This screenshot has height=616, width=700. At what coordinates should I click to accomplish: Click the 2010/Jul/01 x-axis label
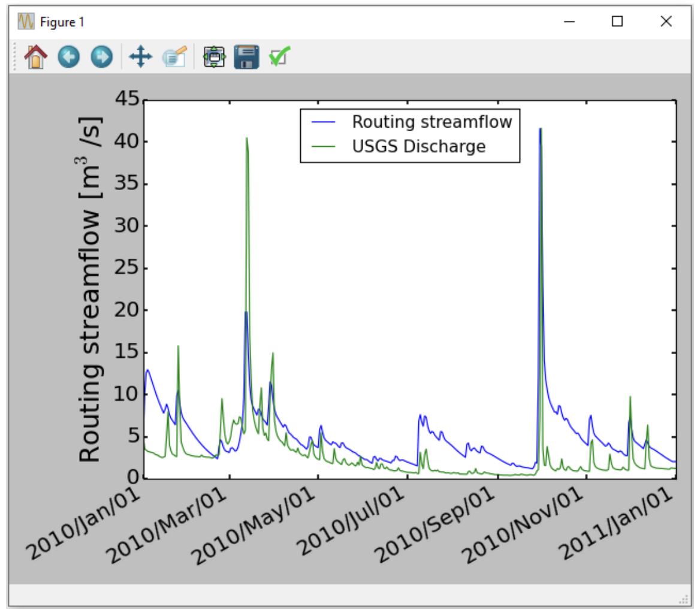click(352, 521)
